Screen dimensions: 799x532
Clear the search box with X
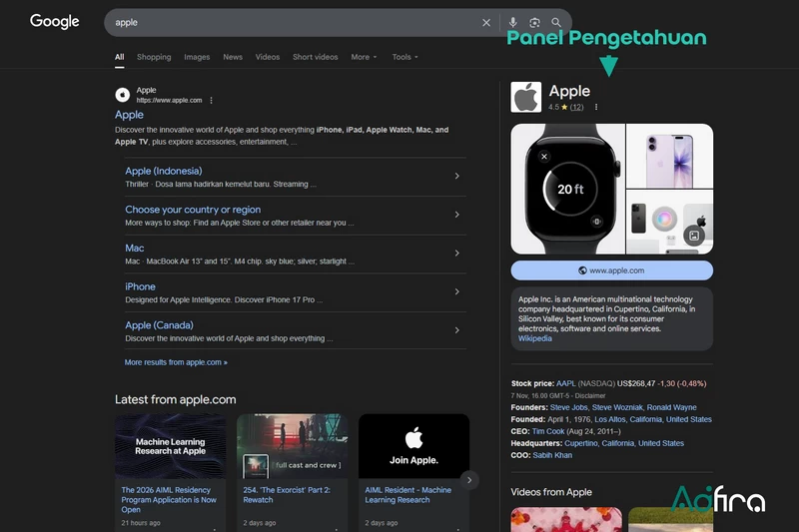pyautogui.click(x=486, y=22)
